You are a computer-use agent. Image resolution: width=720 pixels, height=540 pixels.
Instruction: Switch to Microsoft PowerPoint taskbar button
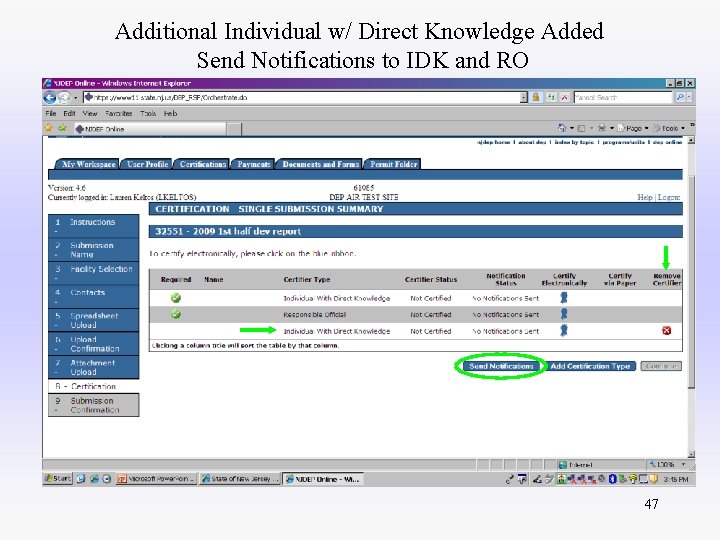[157, 479]
